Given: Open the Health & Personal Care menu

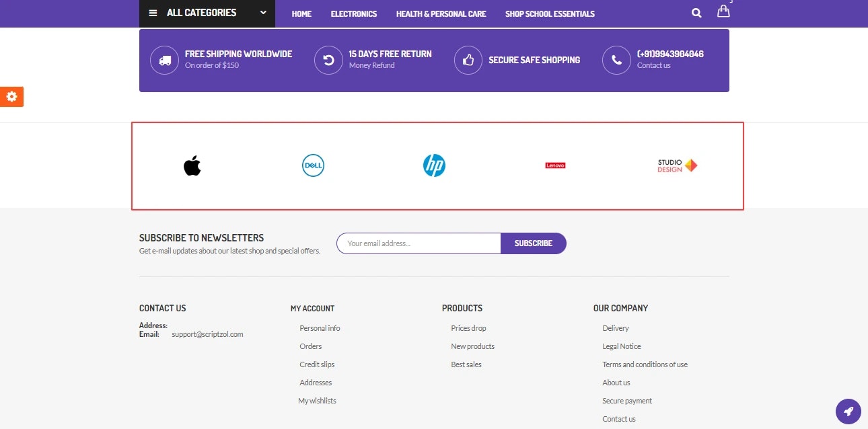Looking at the screenshot, I should pos(441,13).
